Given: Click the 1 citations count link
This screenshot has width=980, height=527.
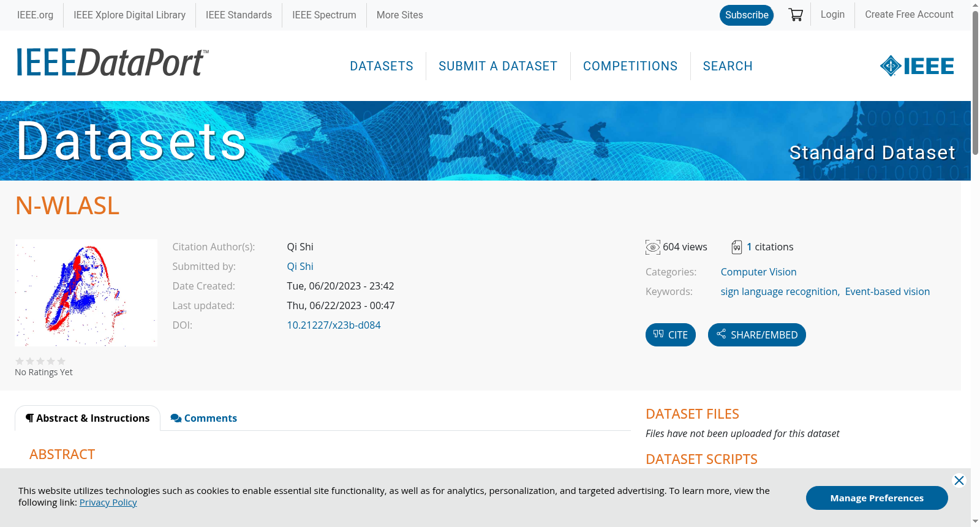Looking at the screenshot, I should [749, 247].
